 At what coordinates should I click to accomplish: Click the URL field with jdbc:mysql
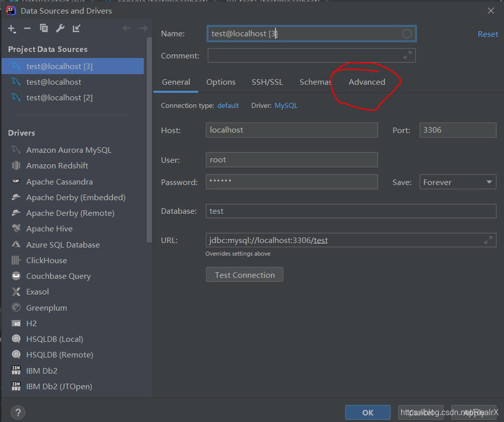pyautogui.click(x=351, y=240)
